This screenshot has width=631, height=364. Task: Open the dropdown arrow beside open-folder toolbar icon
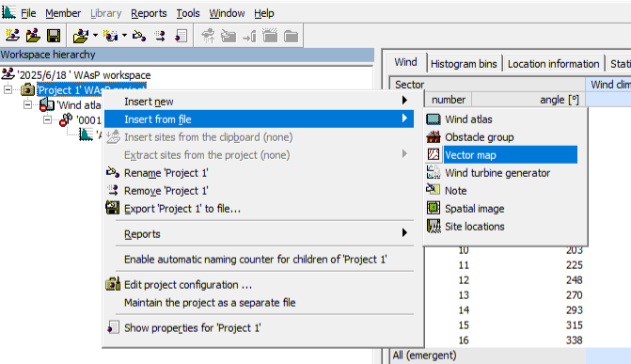tap(95, 36)
